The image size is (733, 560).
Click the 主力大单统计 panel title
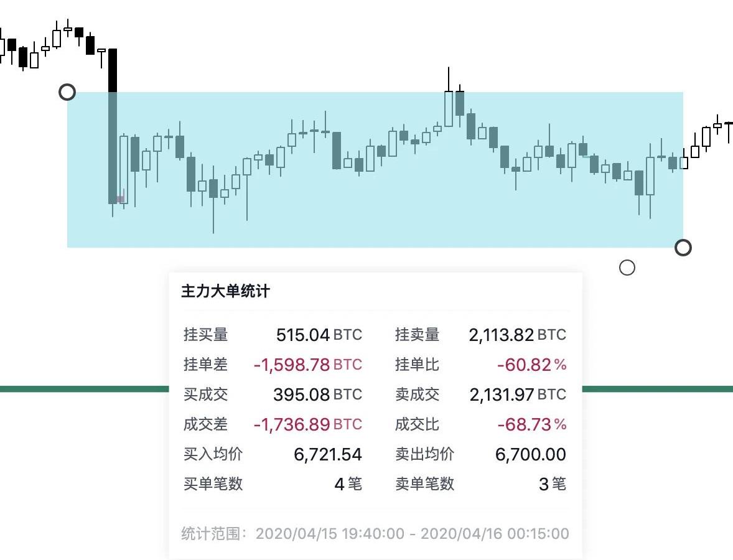pos(225,291)
